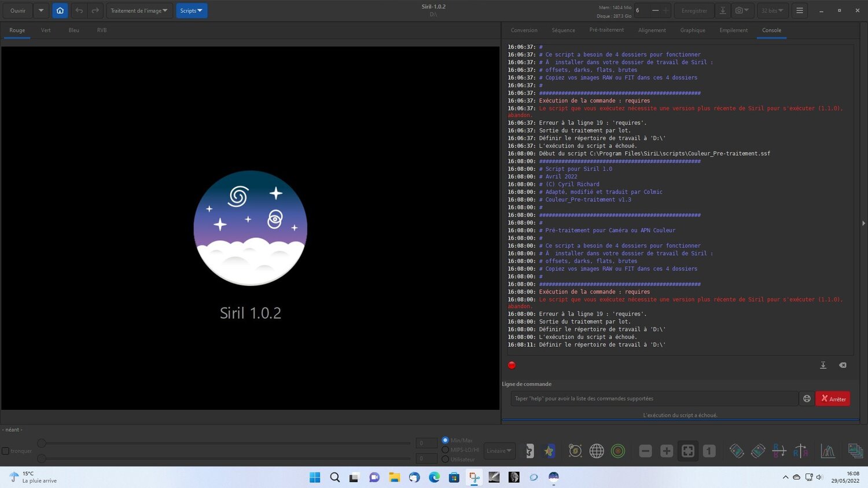Click the thread count number field
This screenshot has width=868, height=488.
click(641, 10)
